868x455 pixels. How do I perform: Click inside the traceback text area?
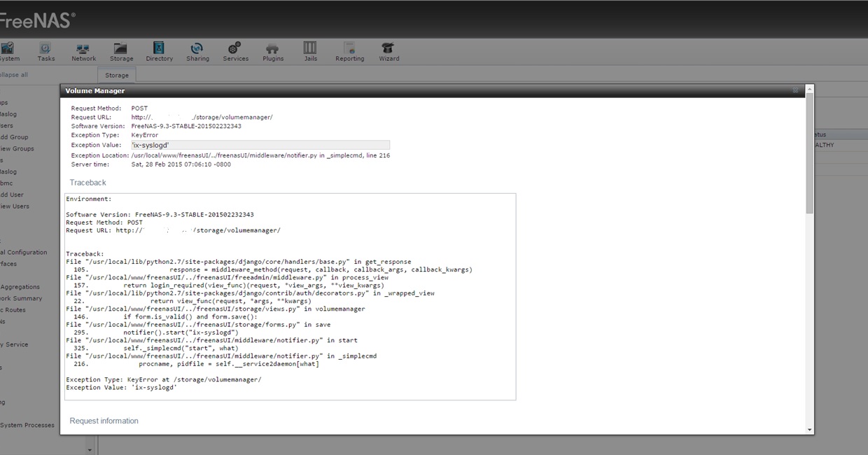point(290,297)
